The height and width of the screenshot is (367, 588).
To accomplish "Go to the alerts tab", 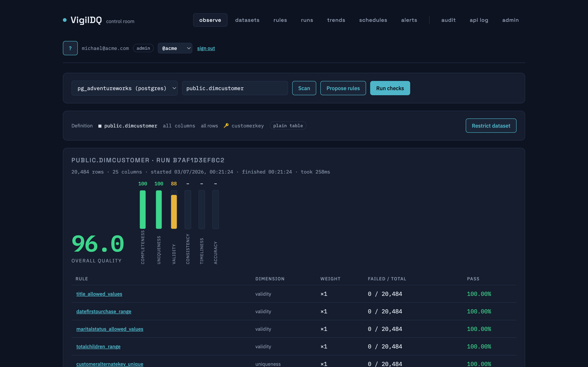I will [x=409, y=20].
